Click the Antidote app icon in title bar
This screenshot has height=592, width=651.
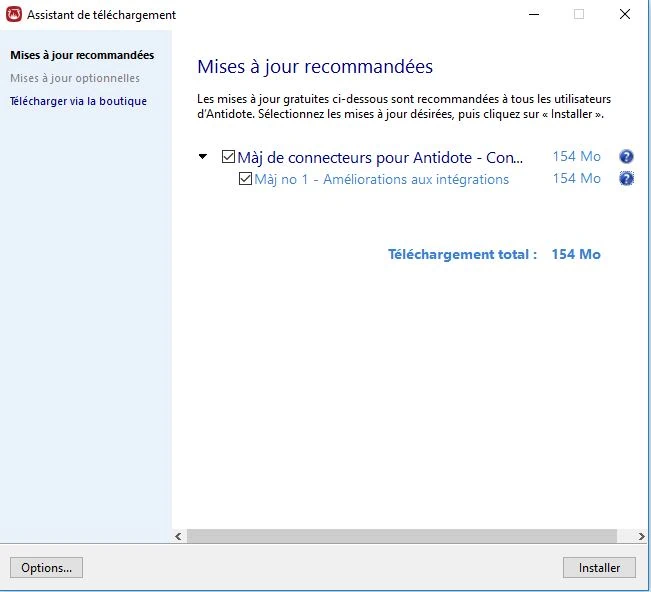pos(14,15)
